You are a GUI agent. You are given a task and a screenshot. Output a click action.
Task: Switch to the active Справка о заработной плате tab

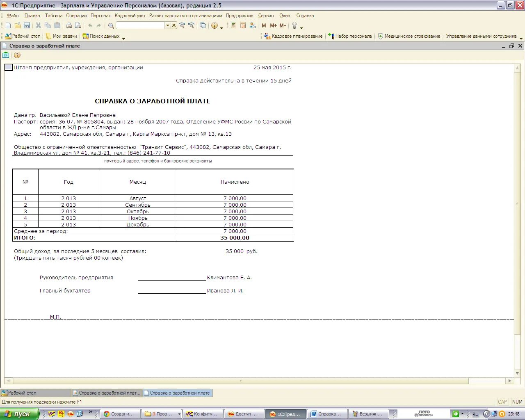(178, 393)
